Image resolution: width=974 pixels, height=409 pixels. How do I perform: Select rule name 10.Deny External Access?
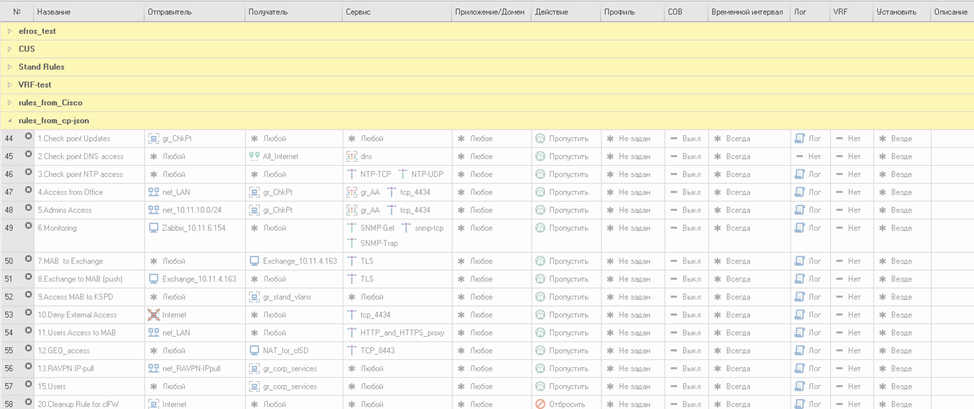tap(77, 315)
